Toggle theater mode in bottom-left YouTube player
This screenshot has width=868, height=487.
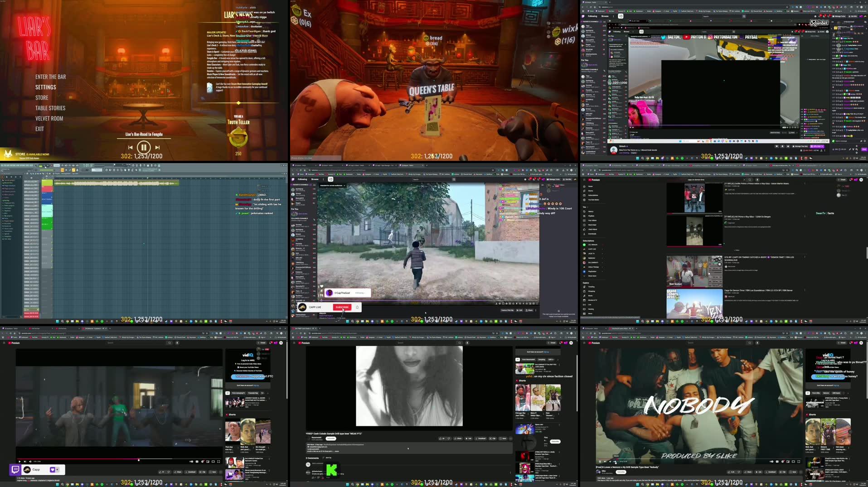click(213, 462)
